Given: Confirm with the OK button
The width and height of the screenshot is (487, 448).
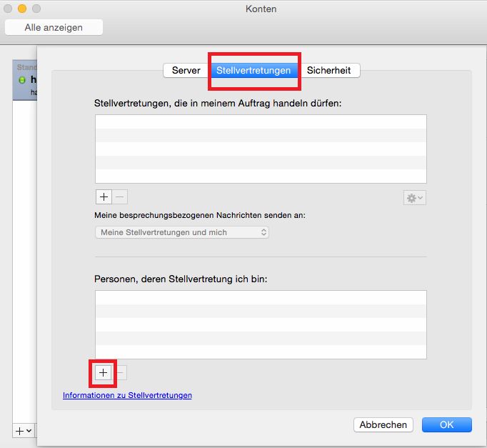Looking at the screenshot, I should pyautogui.click(x=446, y=424).
